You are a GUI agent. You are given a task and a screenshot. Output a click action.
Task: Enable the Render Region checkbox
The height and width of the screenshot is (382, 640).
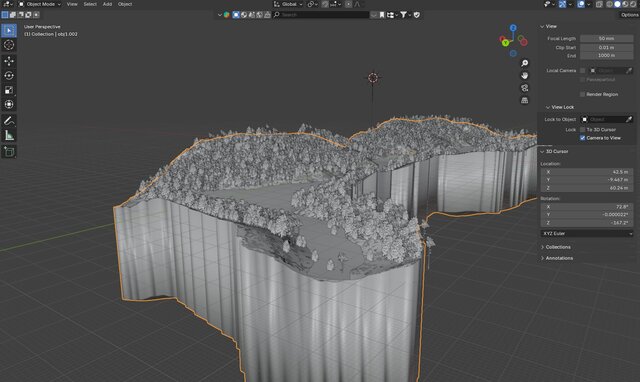(582, 94)
